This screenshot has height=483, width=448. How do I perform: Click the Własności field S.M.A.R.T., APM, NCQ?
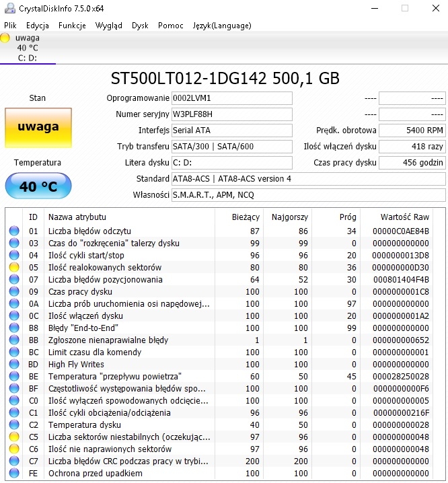click(309, 194)
